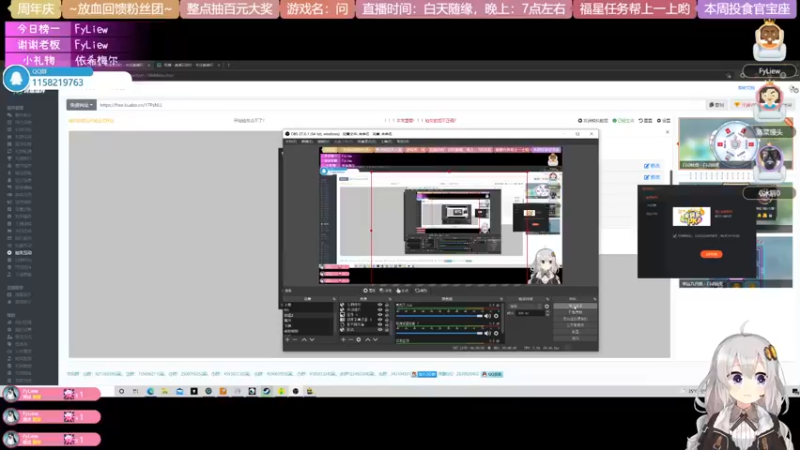800x450 pixels.
Task: Move source down in OBS Sources panel
Action: tap(375, 339)
